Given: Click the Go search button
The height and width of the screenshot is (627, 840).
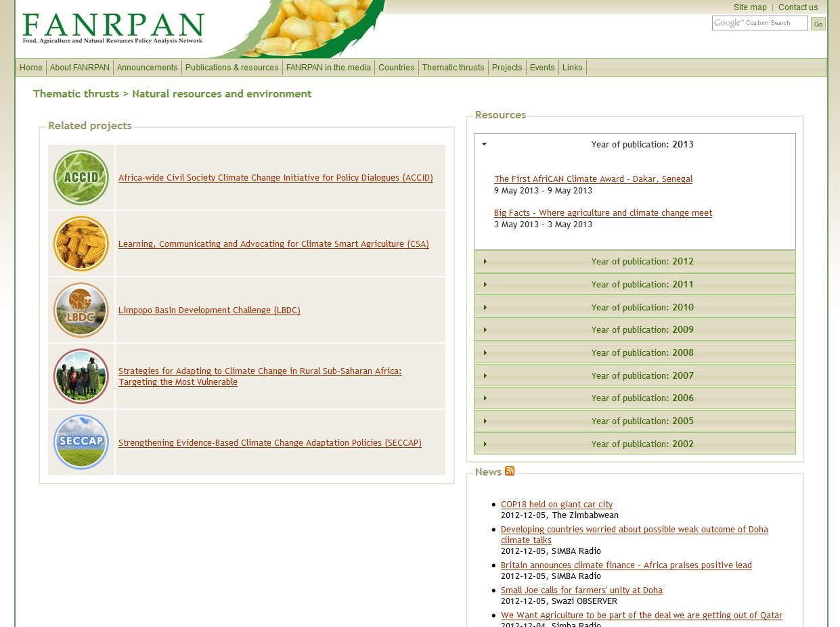Looking at the screenshot, I should (x=818, y=24).
